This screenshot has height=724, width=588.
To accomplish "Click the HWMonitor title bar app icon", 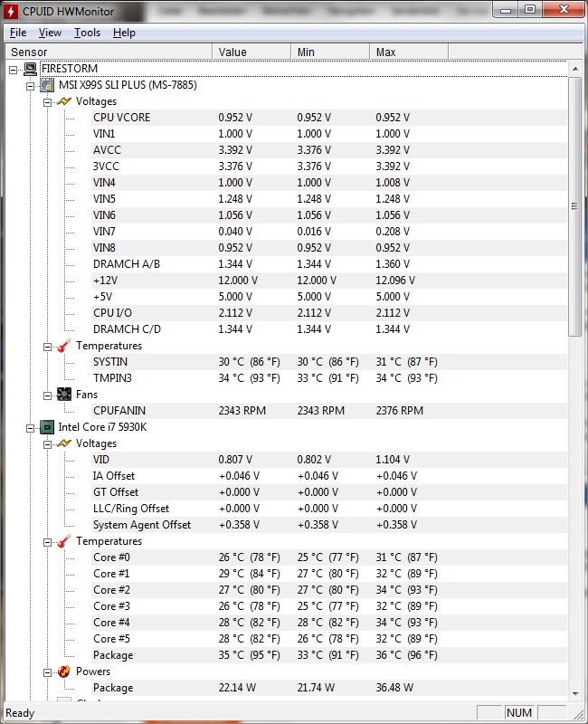I will (x=10, y=11).
